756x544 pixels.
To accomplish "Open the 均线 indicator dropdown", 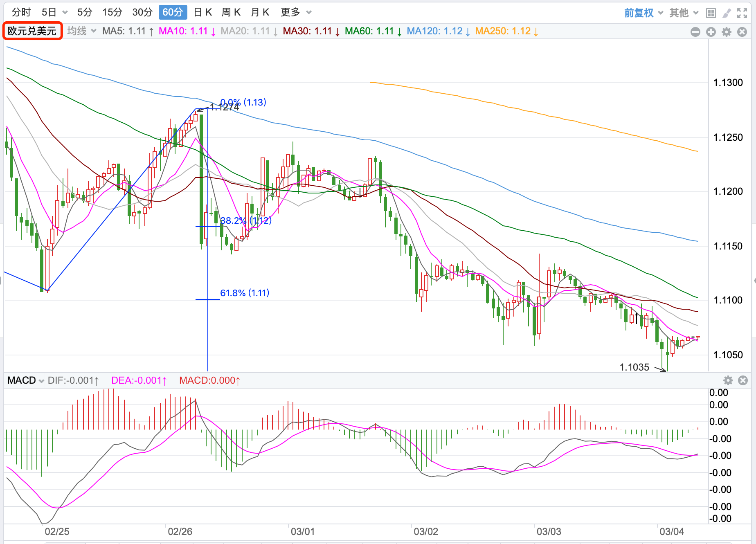I will point(82,31).
